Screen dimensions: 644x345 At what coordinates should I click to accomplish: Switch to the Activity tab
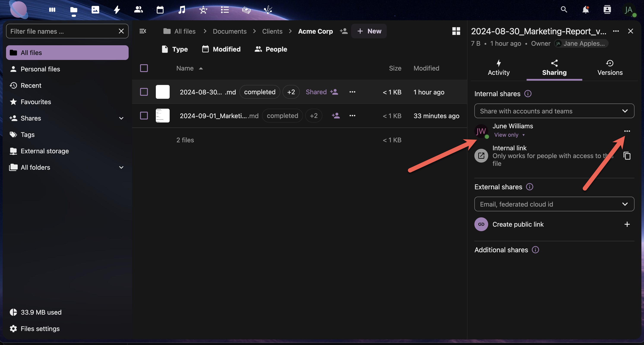[x=499, y=68]
